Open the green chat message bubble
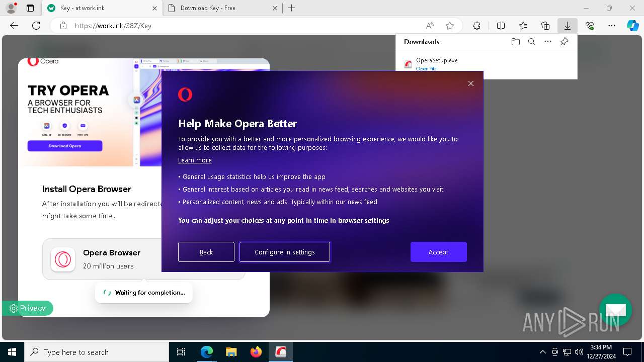 pos(615,310)
